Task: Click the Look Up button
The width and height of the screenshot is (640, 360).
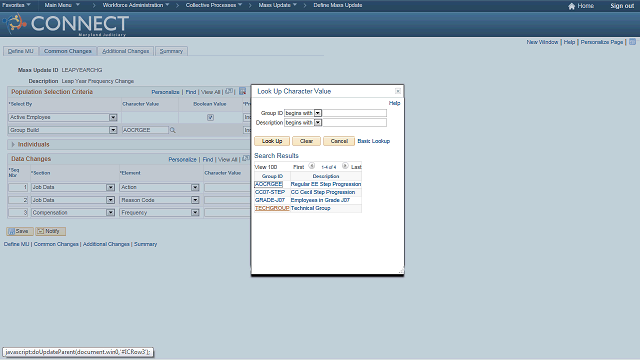Action: (272, 141)
